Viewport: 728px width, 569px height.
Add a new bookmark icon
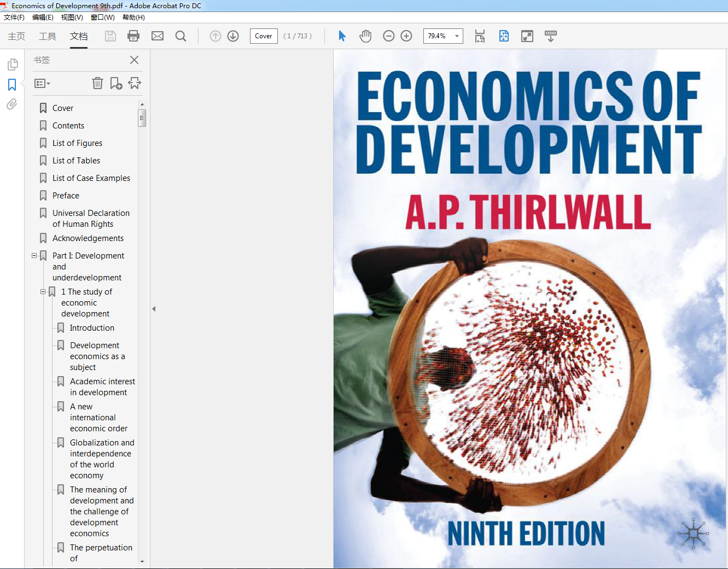116,83
